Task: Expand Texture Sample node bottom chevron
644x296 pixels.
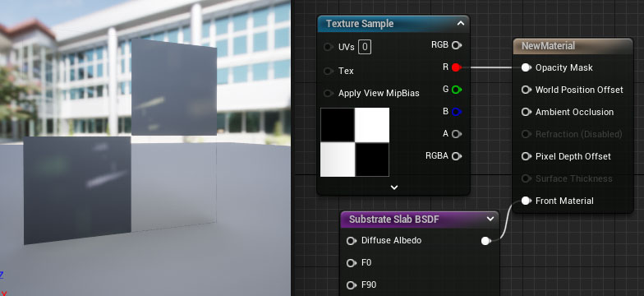Action: (x=394, y=187)
